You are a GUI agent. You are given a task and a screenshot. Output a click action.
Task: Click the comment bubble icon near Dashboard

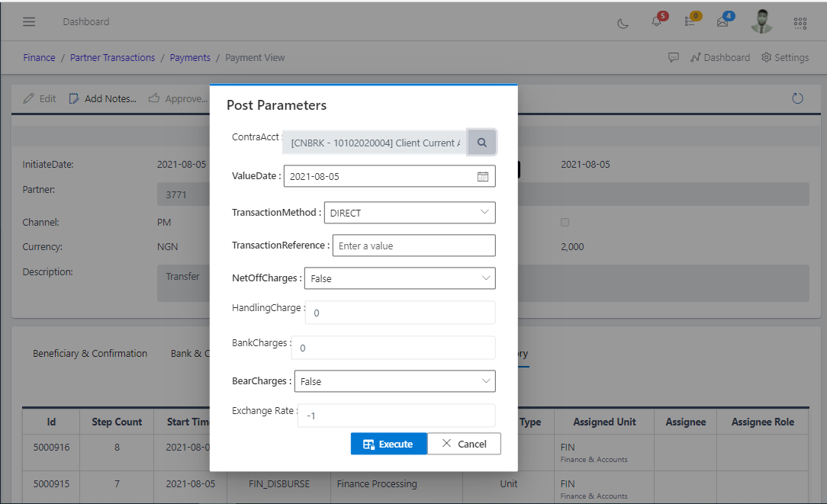pyautogui.click(x=674, y=57)
